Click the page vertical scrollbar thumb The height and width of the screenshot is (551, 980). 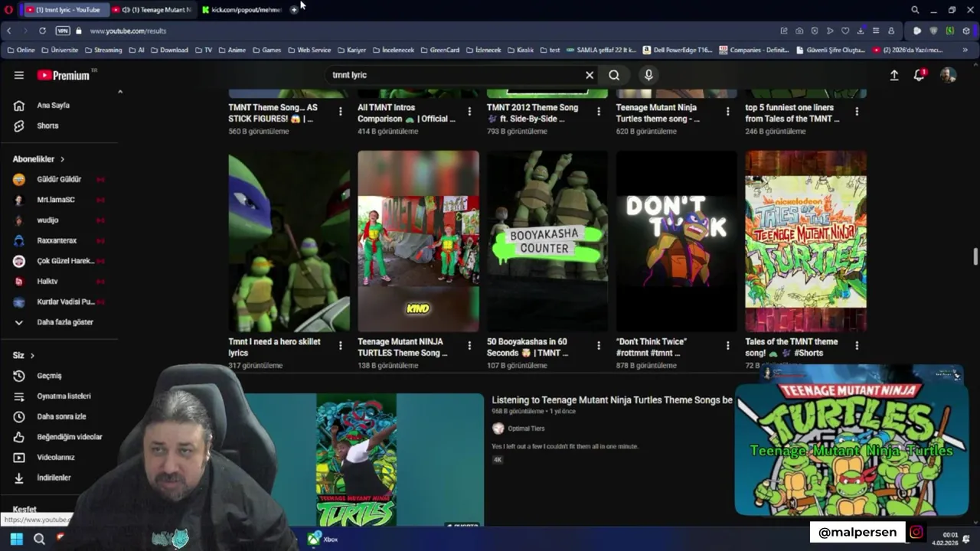click(x=975, y=256)
